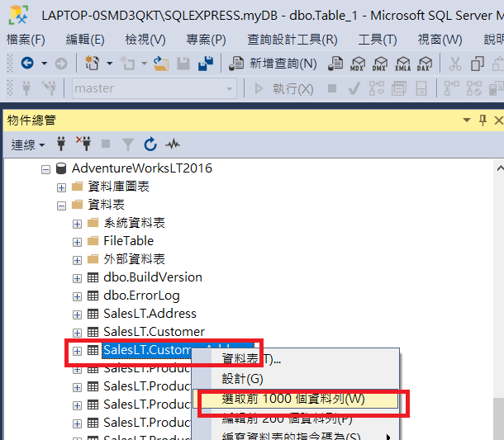The image size is (504, 440).
Task: Click the DAX query icon
Action: [425, 64]
